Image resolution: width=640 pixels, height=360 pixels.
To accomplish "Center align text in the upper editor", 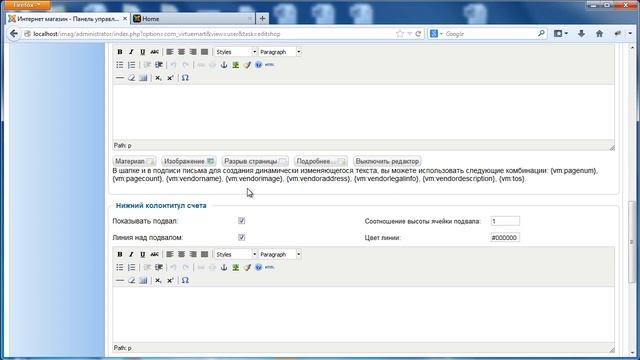I will tap(181, 52).
